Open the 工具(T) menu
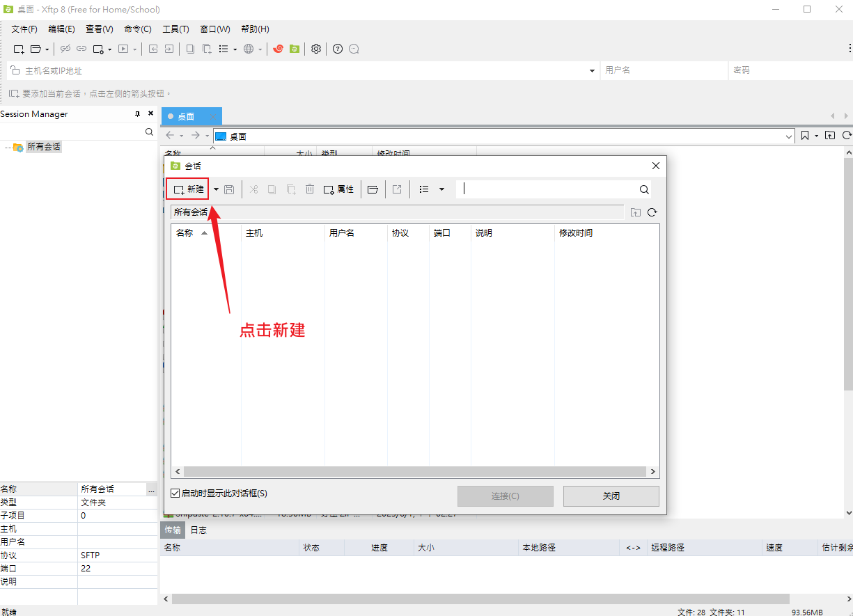 175,29
